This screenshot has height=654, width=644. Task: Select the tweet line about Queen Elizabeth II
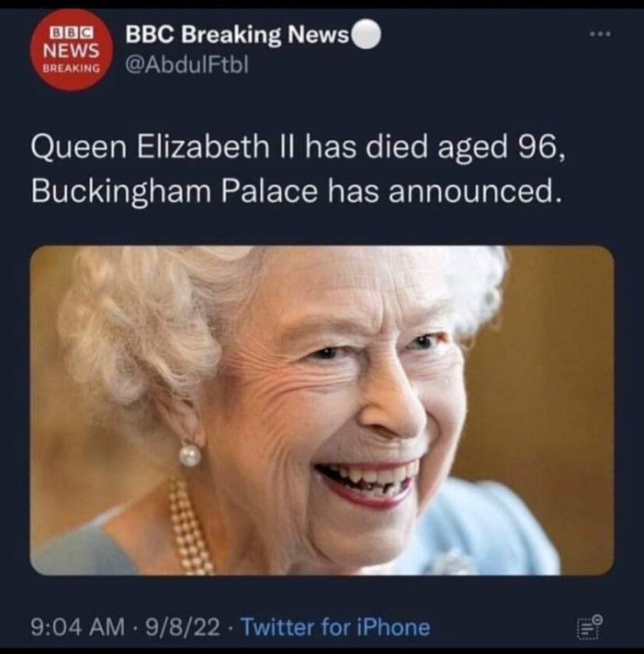pyautogui.click(x=299, y=148)
